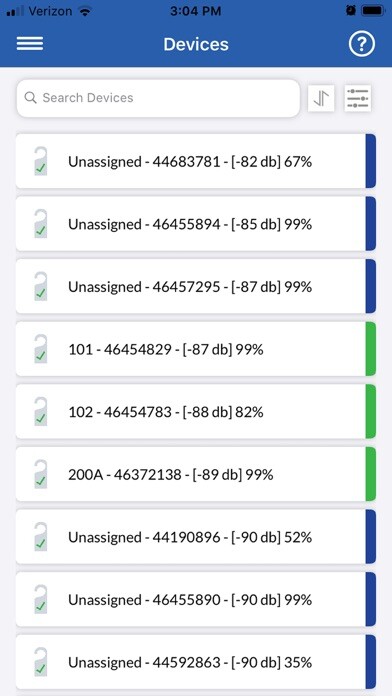Tap battery indicator in status bar
This screenshot has height=696, width=392.
pyautogui.click(x=373, y=11)
